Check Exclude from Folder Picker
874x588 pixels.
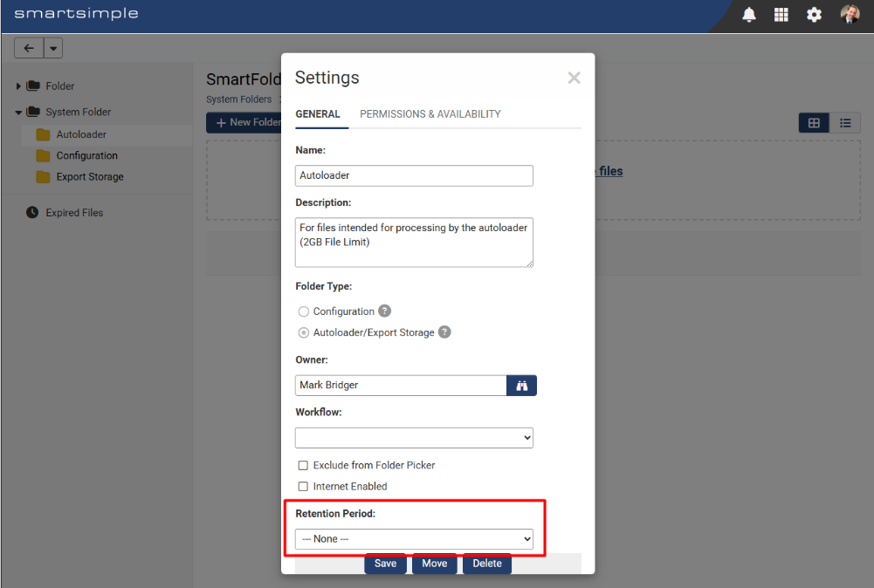[x=303, y=465]
